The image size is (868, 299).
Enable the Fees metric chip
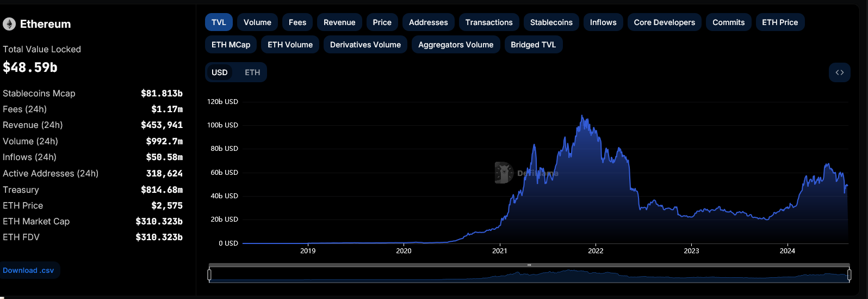(x=297, y=22)
